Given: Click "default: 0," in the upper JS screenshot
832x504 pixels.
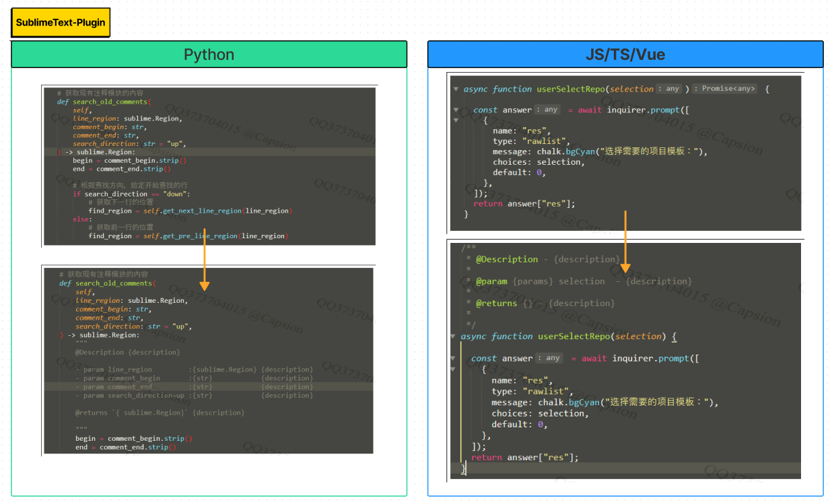Looking at the screenshot, I should pos(519,172).
